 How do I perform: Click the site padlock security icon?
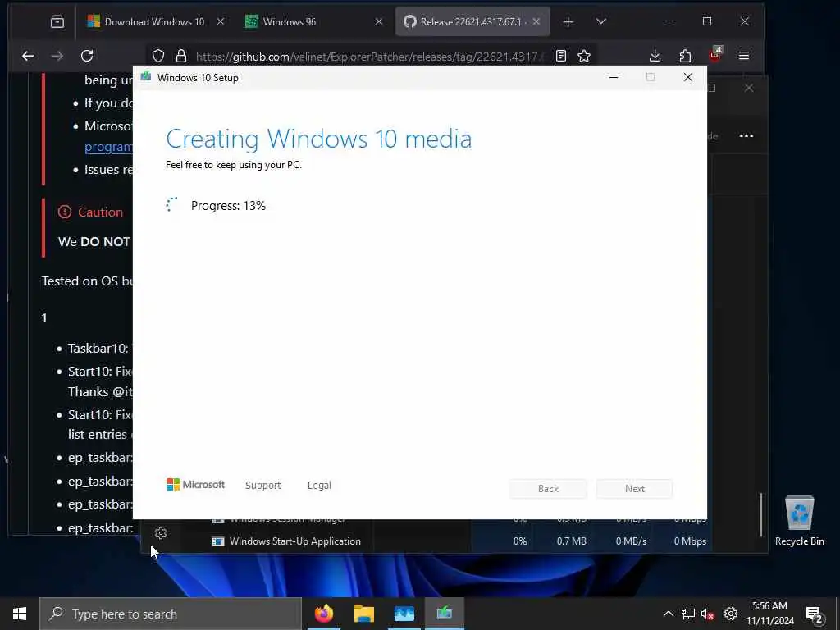click(x=181, y=56)
